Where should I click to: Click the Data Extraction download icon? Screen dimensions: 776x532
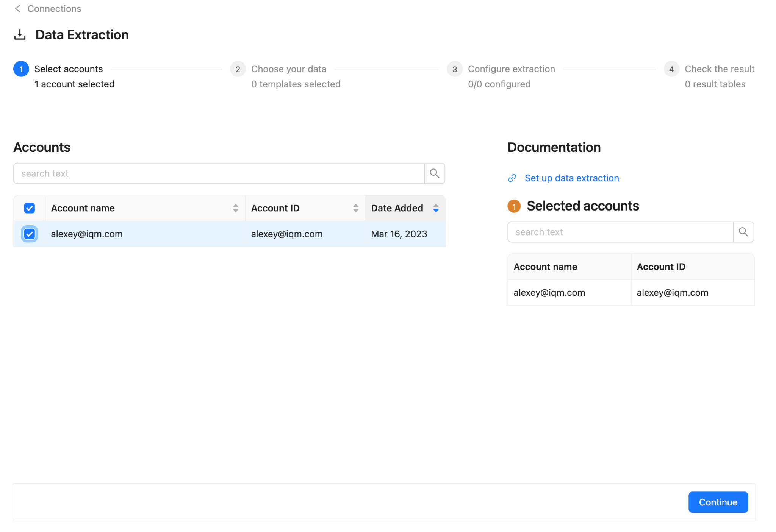coord(20,35)
